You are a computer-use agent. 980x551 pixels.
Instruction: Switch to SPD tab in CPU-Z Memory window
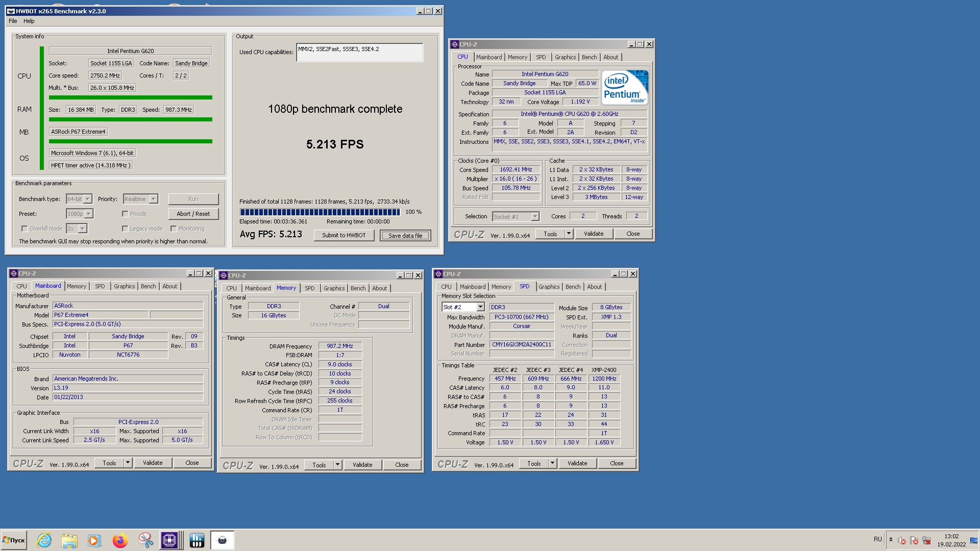point(310,288)
